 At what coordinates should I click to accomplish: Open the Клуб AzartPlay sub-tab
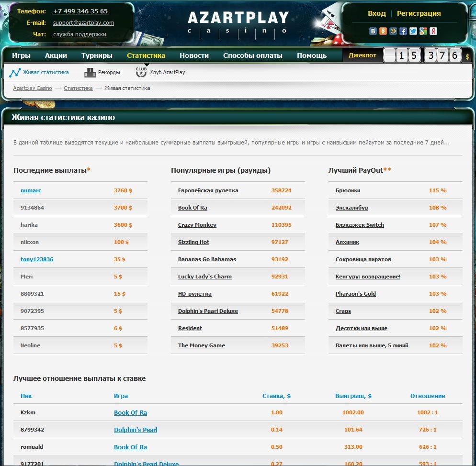click(x=167, y=72)
